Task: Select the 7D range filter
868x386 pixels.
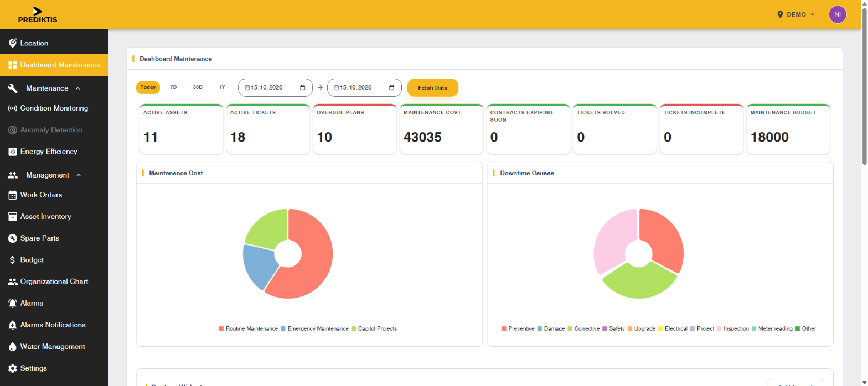Action: tap(173, 87)
